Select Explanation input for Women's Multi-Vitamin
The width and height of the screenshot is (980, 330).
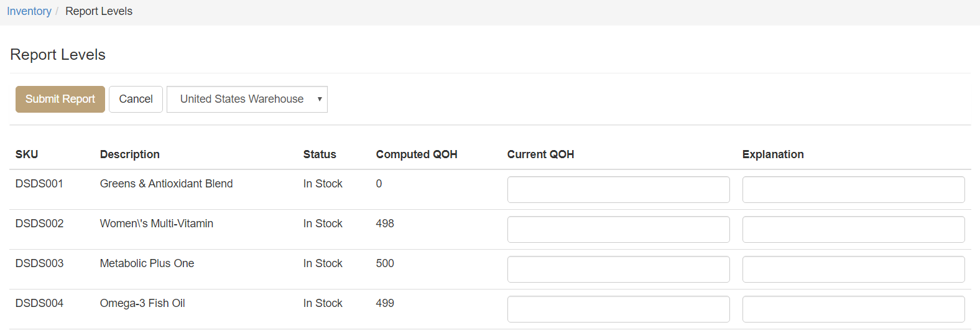tap(853, 229)
